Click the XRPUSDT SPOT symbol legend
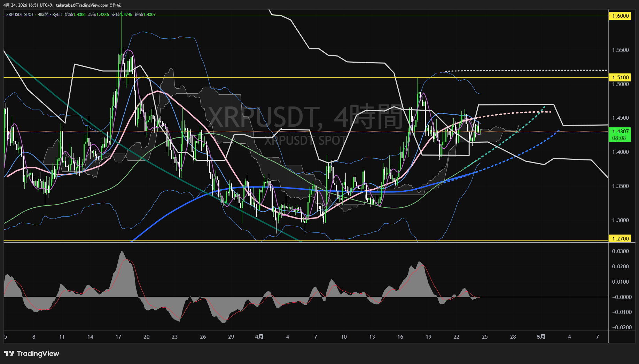 point(20,15)
